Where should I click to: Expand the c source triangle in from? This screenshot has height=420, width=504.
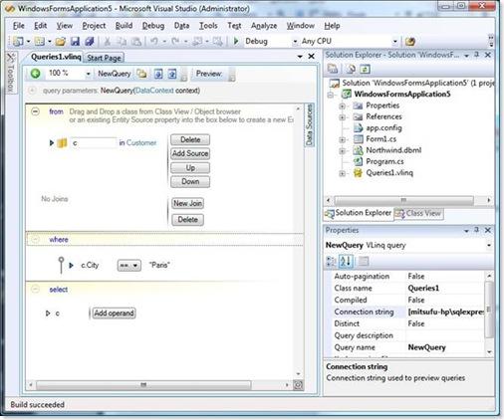(52, 143)
